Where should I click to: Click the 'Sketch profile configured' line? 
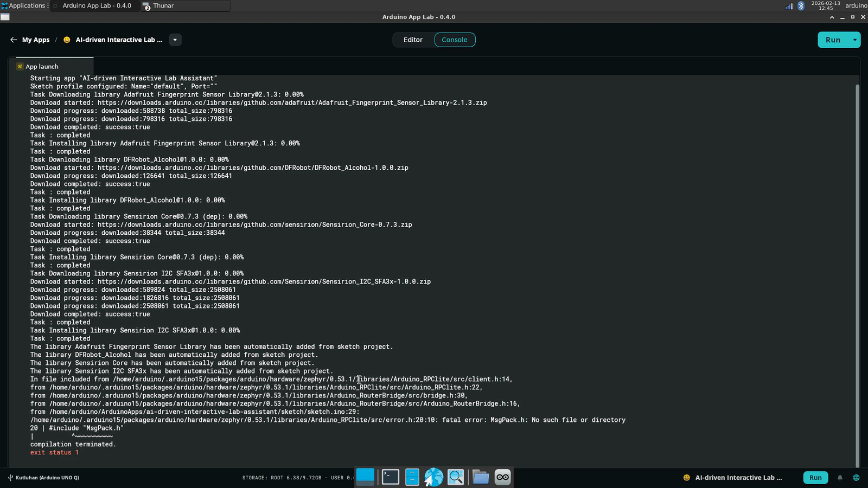124,86
